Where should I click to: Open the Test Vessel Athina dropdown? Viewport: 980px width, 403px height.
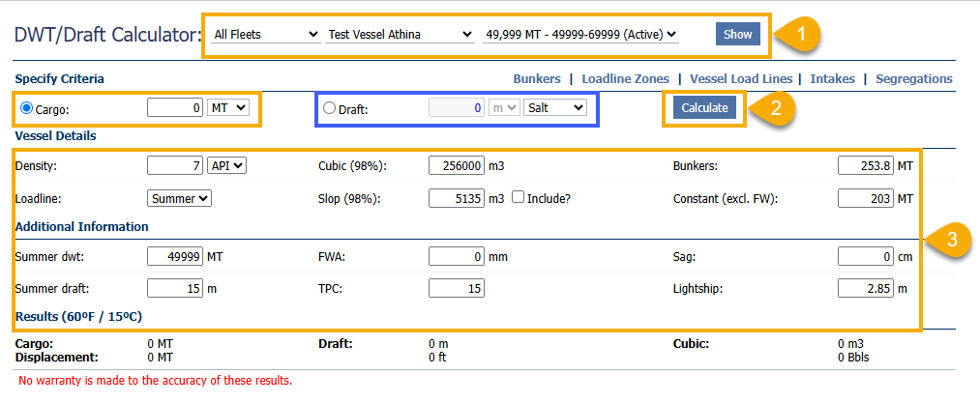[400, 34]
